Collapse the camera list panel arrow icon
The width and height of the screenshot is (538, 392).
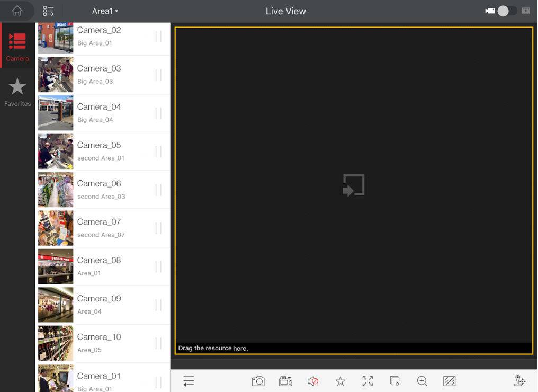tap(189, 381)
